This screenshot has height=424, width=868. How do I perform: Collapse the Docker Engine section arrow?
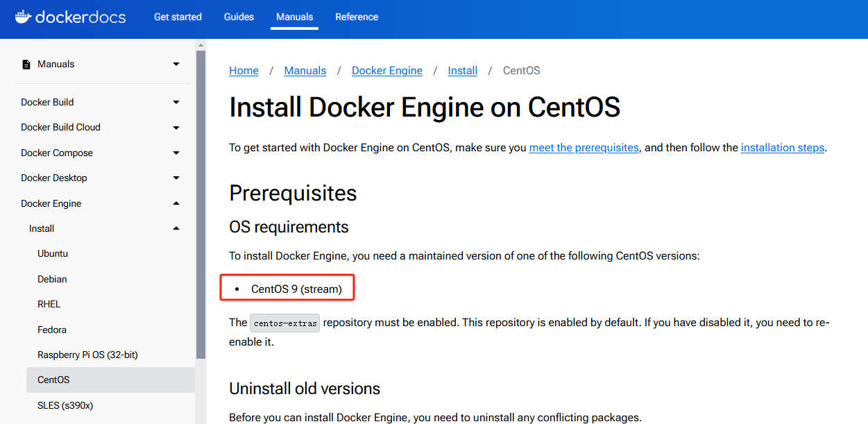click(176, 203)
